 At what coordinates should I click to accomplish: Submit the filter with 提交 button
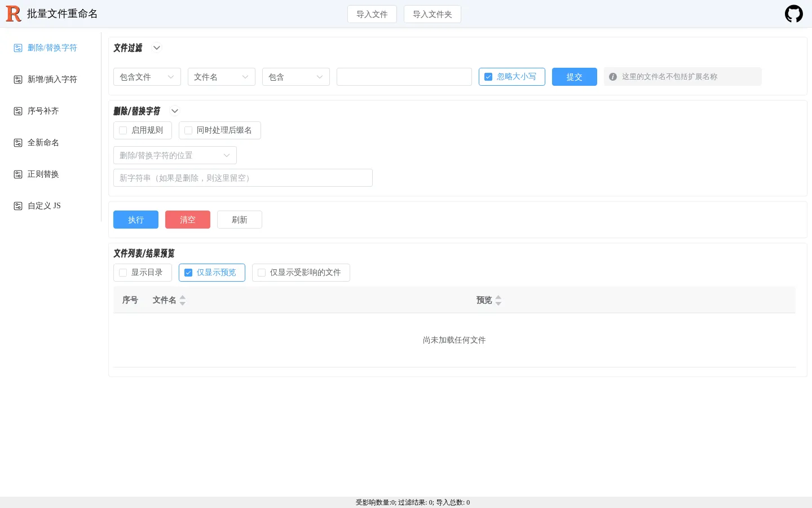tap(575, 77)
